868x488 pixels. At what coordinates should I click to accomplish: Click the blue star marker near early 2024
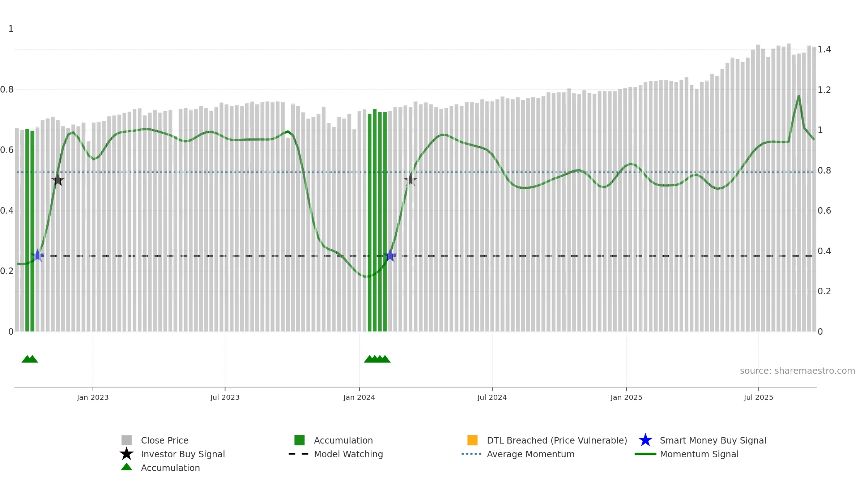pyautogui.click(x=390, y=256)
